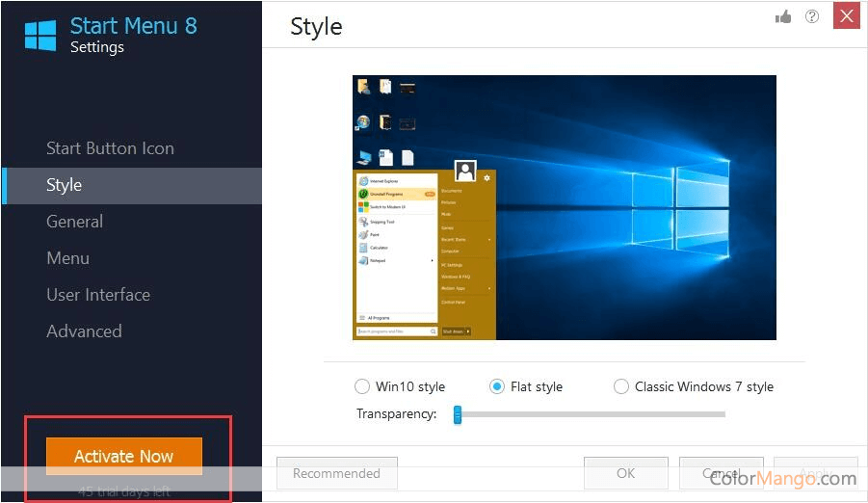This screenshot has height=503, width=868.
Task: Confirm settings with the OK button
Action: pyautogui.click(x=625, y=473)
